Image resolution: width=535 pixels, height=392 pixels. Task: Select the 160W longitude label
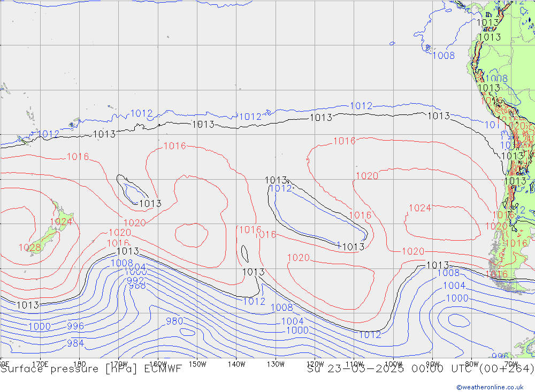(x=158, y=364)
